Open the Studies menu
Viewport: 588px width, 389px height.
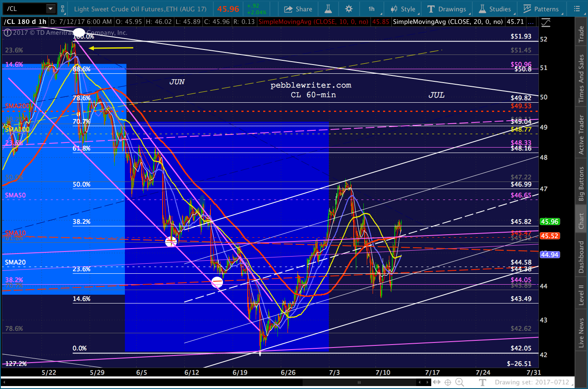(495, 9)
